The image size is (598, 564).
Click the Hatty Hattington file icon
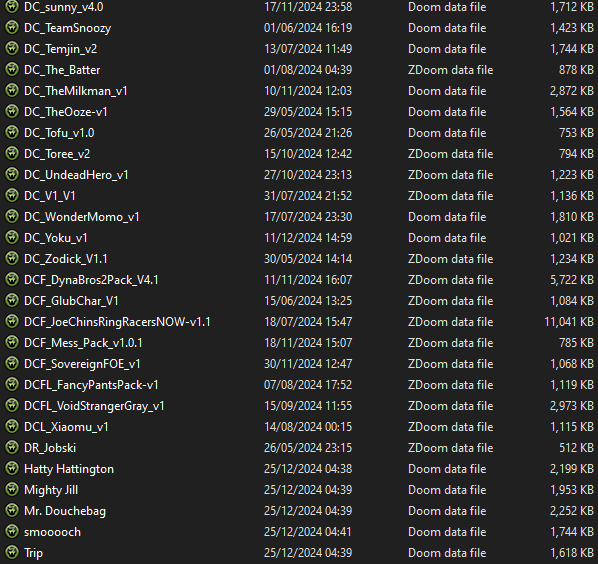(12, 468)
